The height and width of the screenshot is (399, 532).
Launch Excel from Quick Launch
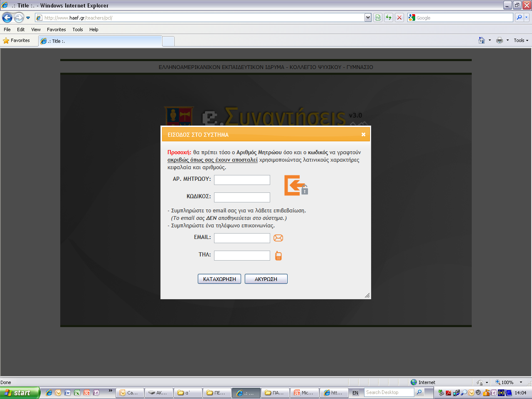pos(77,393)
